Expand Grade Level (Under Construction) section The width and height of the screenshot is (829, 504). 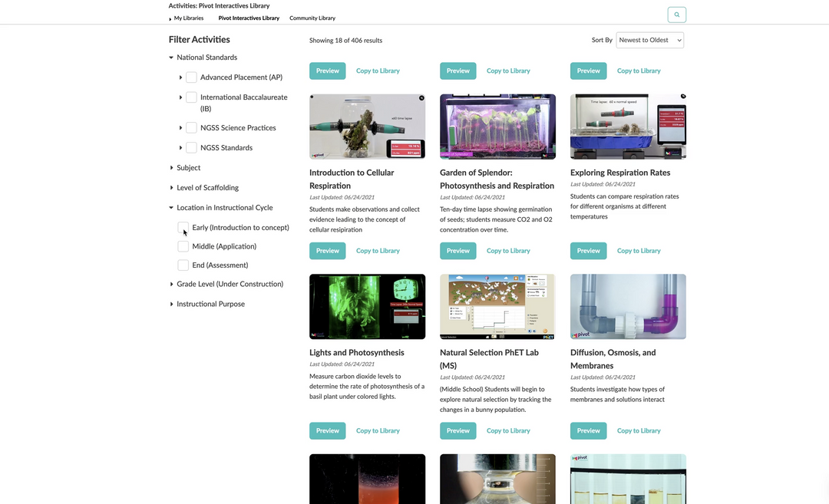(171, 283)
